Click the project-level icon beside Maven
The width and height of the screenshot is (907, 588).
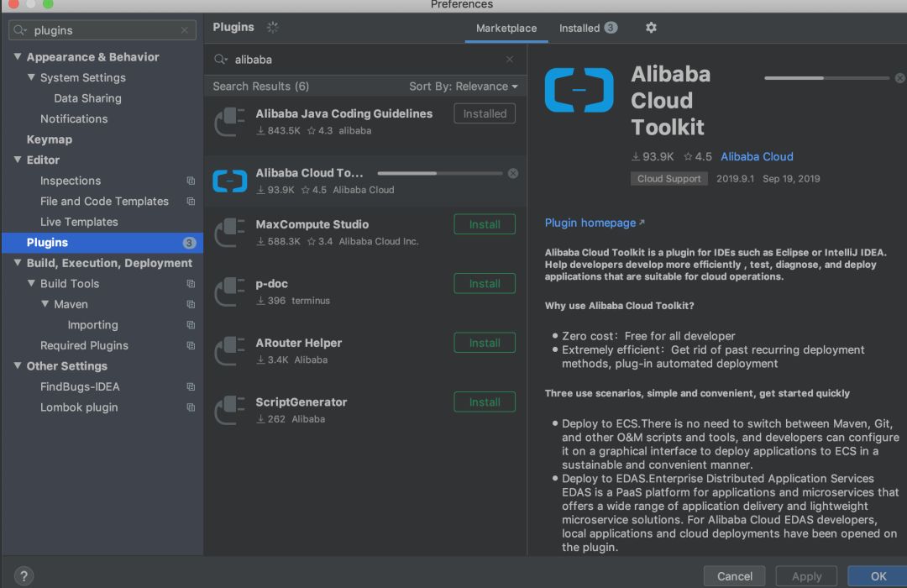click(x=191, y=304)
